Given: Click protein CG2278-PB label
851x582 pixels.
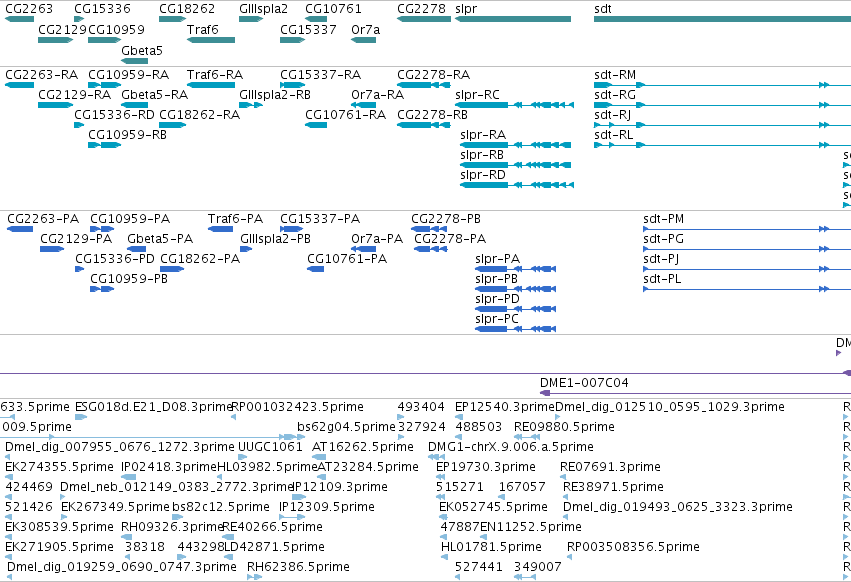Looking at the screenshot, I should click(x=446, y=219).
